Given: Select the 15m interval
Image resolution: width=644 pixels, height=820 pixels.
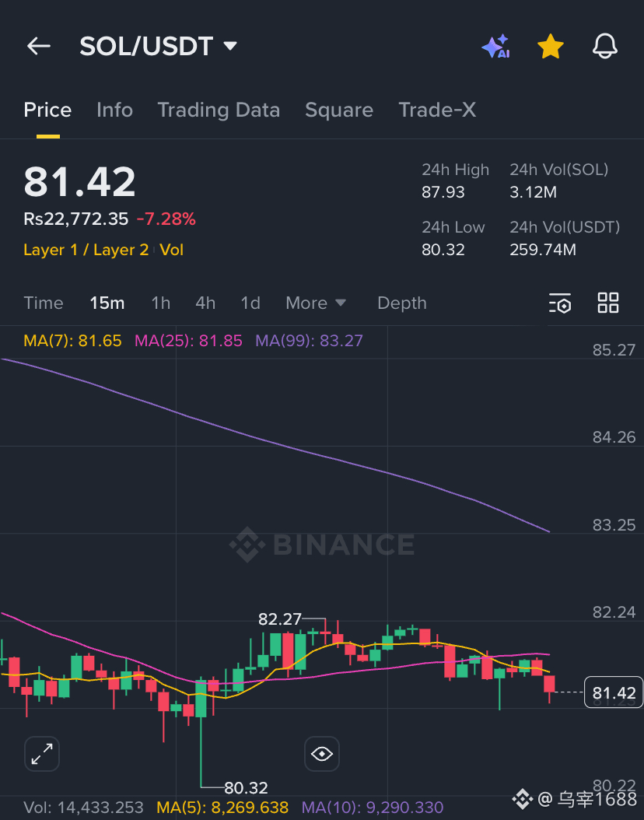Looking at the screenshot, I should [107, 303].
